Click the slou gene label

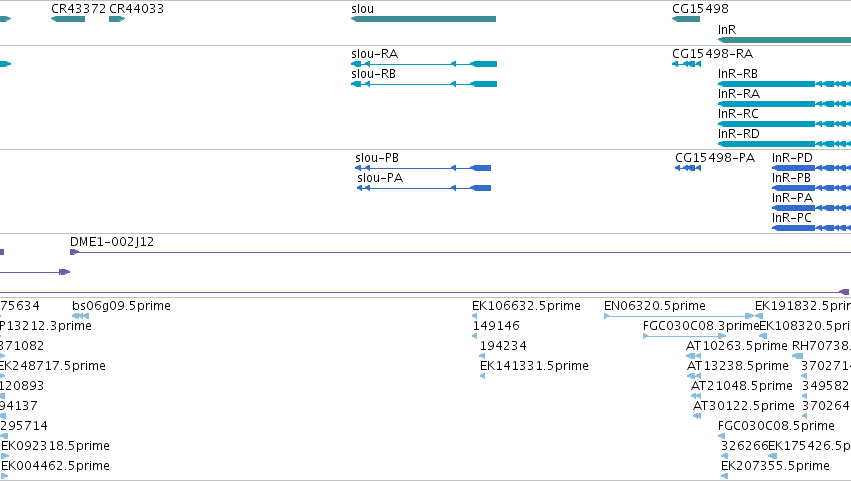[363, 9]
